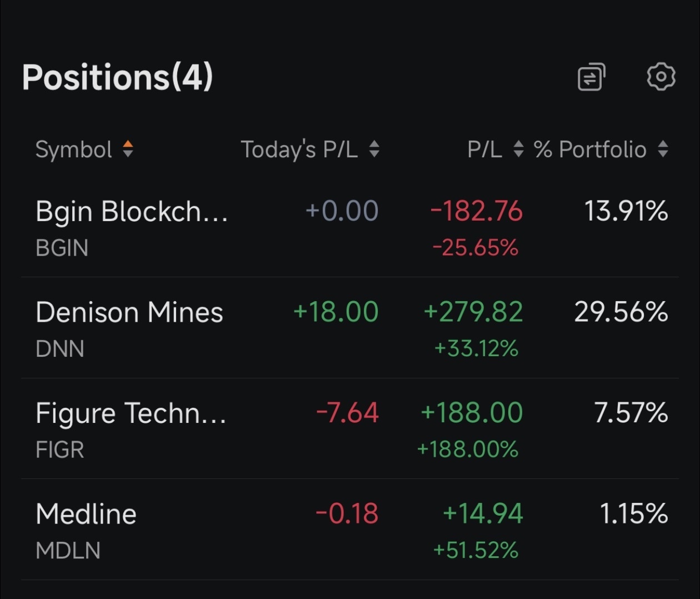Tap the P/L column header label

(485, 149)
